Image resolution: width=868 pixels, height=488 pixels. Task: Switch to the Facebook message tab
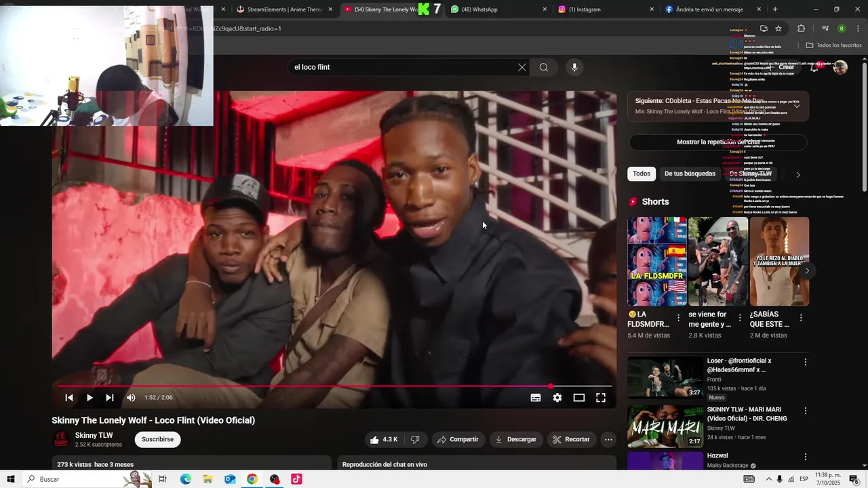(713, 9)
